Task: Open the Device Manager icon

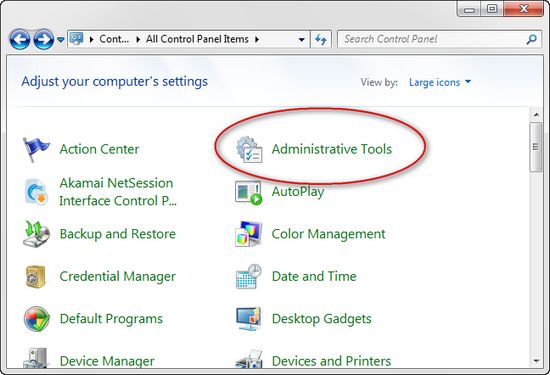Action: [35, 358]
